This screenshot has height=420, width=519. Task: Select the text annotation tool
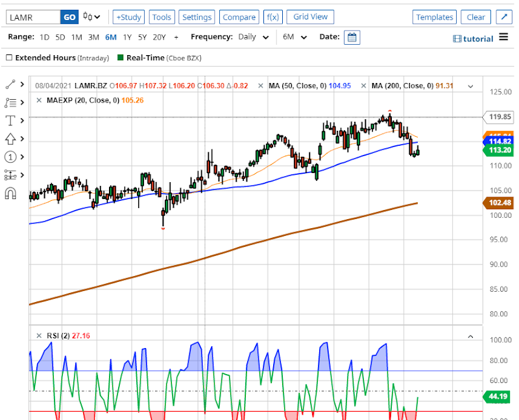coord(10,121)
